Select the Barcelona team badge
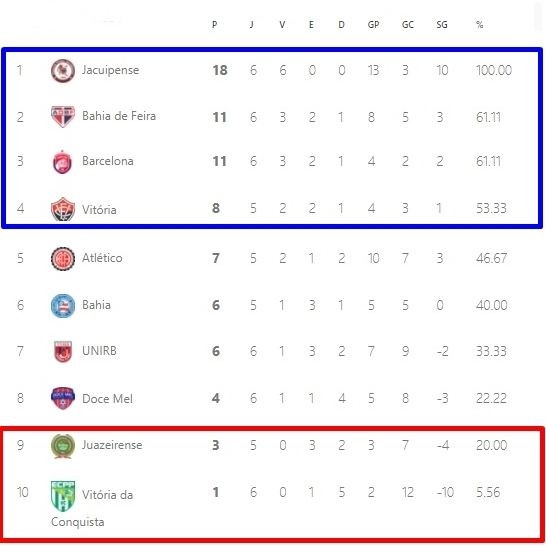The image size is (546, 546). (x=62, y=162)
